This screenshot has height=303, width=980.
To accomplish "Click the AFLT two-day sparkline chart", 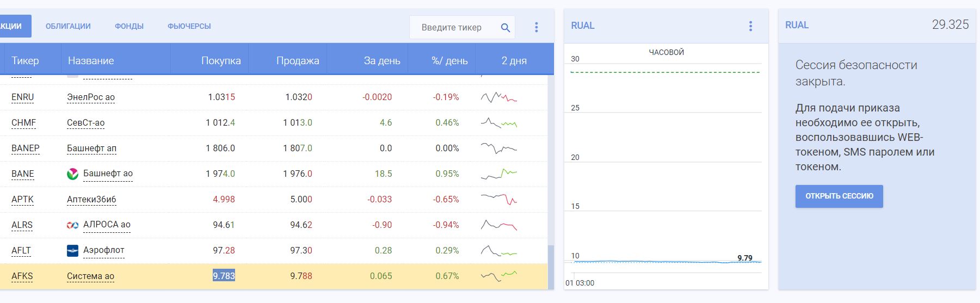I will pyautogui.click(x=499, y=251).
